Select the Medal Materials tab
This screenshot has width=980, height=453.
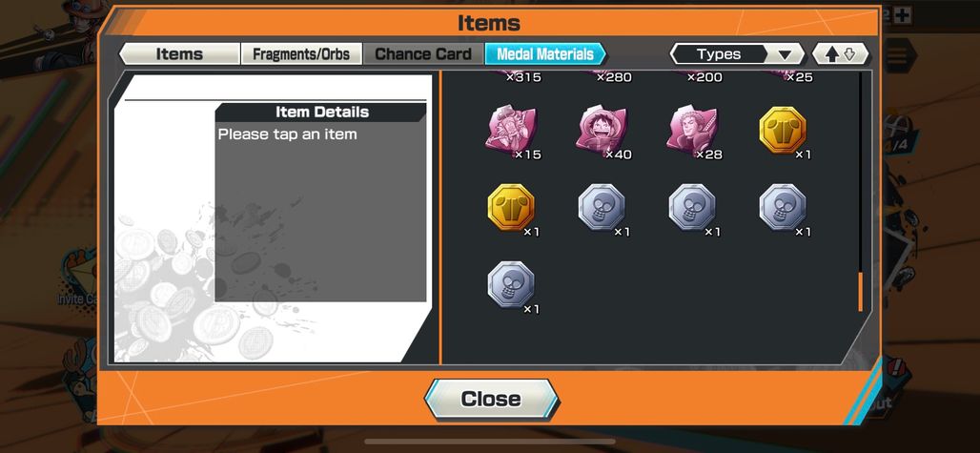(x=545, y=54)
